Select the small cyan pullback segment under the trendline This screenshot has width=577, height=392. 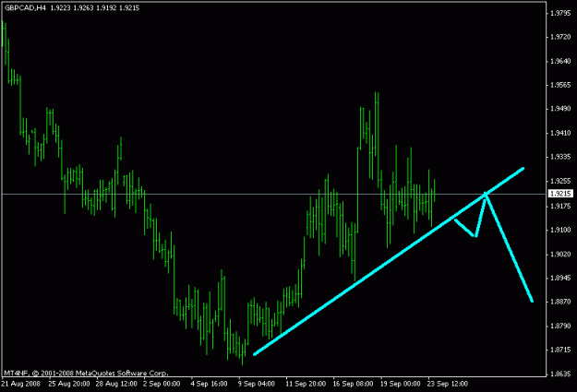(x=464, y=227)
